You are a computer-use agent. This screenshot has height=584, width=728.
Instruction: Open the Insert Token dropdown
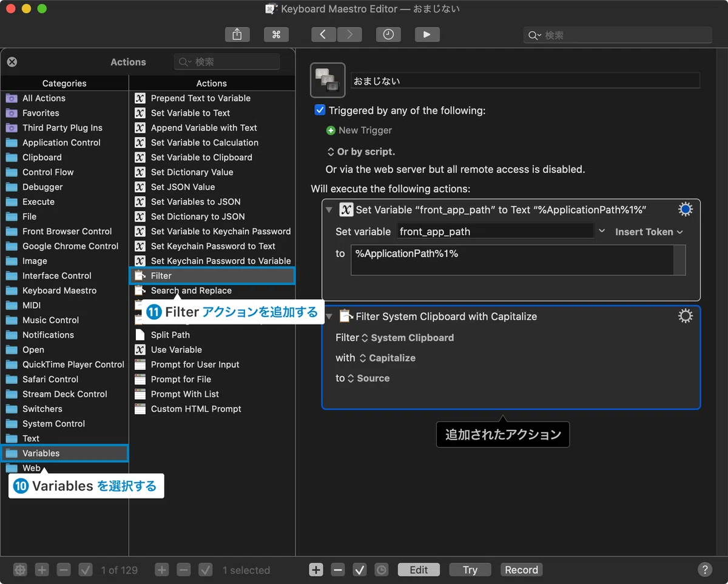[x=649, y=232]
